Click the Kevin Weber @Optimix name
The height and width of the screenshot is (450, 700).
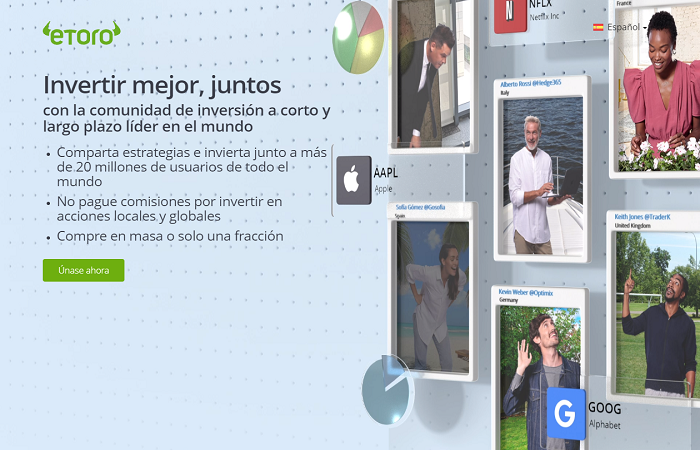525,292
